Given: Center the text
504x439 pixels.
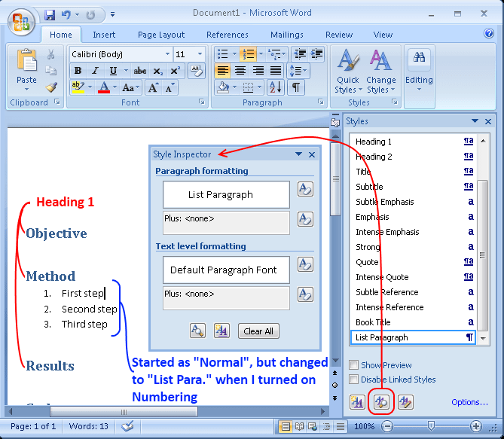Looking at the screenshot, I should pos(240,70).
